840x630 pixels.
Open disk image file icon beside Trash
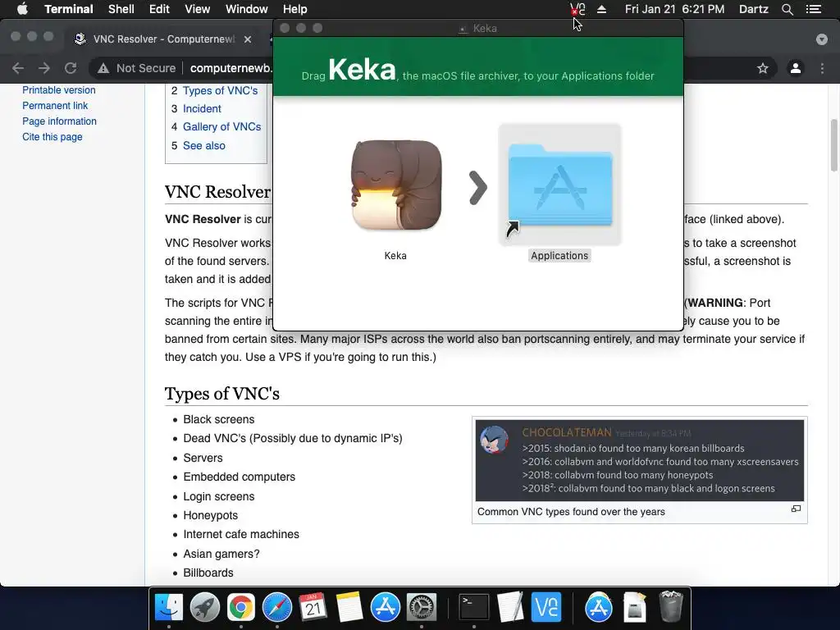635,608
